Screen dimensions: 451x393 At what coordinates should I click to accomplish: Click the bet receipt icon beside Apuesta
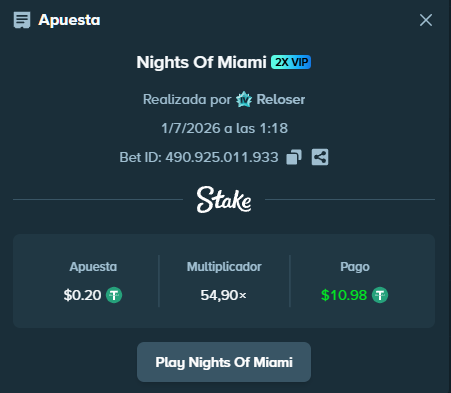[x=22, y=20]
